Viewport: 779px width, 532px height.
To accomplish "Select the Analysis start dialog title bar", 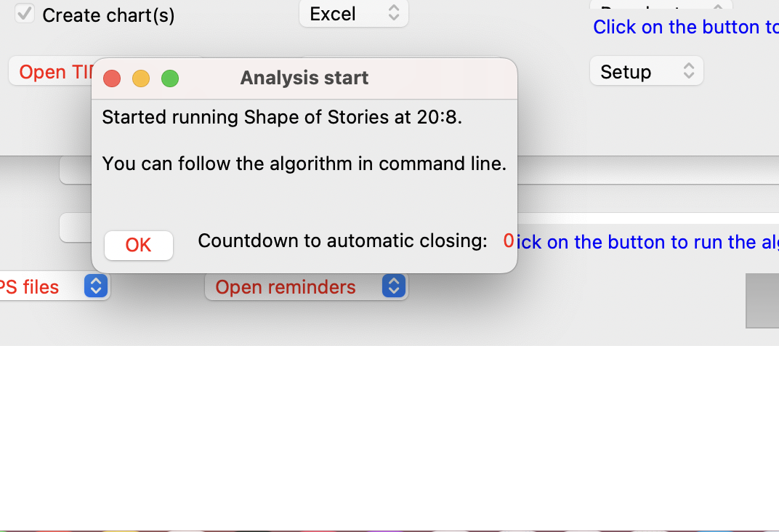I will point(304,78).
